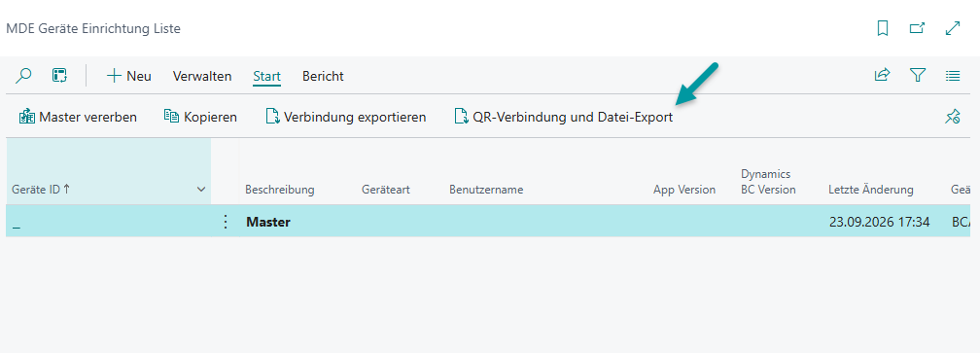
Task: Click the Kopieren icon
Action: [x=171, y=117]
